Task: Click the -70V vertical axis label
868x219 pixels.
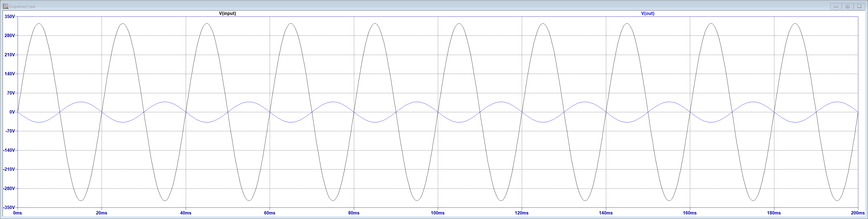Action: point(10,131)
